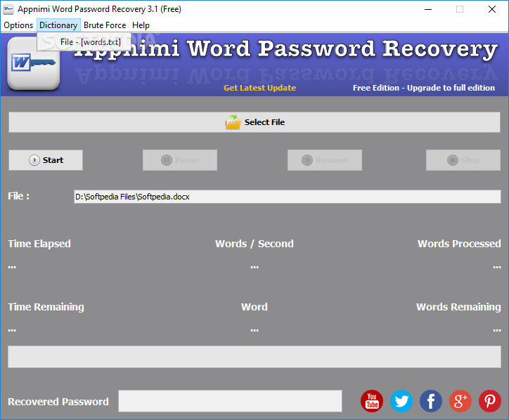Click the Words Processed label
Screen dimensions: 509x420
point(459,244)
